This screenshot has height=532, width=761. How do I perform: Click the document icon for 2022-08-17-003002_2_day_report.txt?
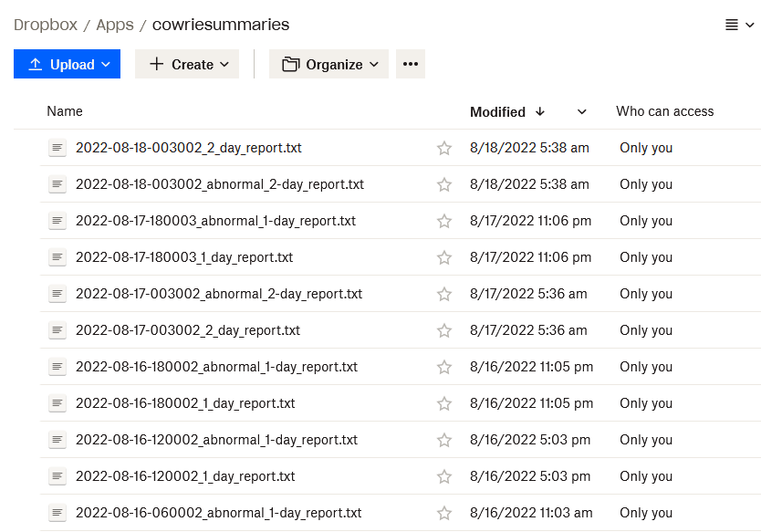click(57, 330)
